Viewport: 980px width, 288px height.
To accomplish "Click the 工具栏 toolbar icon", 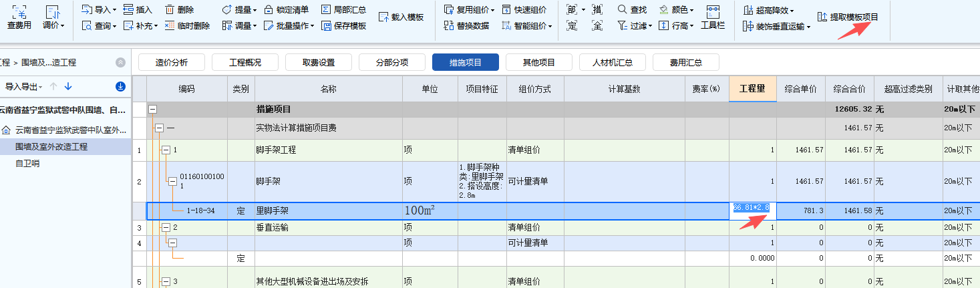I will coord(713,17).
